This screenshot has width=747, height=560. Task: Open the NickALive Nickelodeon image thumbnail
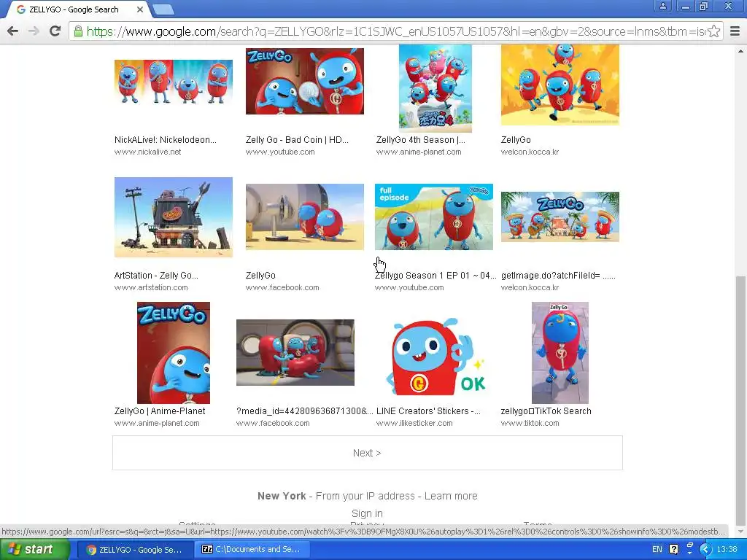[x=174, y=82]
